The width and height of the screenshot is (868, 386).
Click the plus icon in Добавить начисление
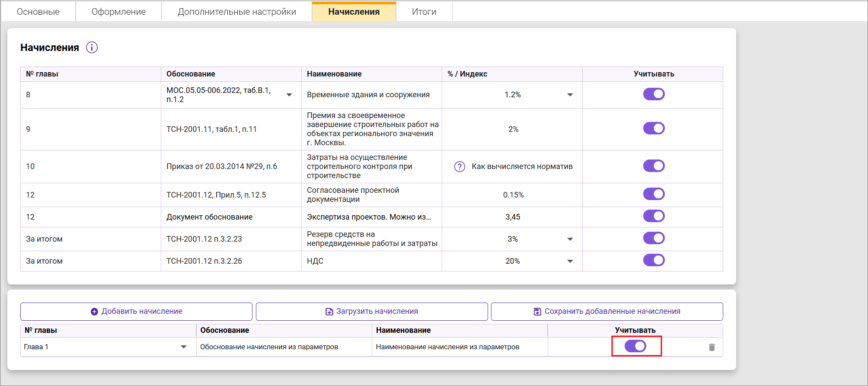(94, 312)
